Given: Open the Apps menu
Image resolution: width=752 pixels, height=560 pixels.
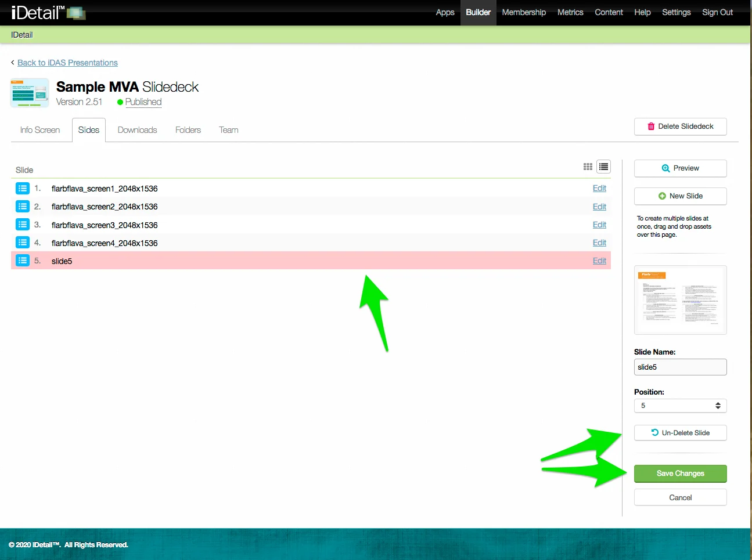Looking at the screenshot, I should (x=445, y=12).
